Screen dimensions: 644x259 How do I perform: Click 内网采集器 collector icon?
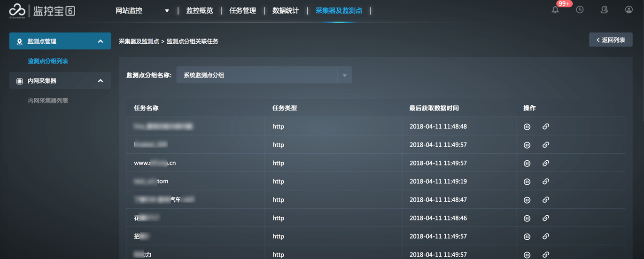point(19,81)
